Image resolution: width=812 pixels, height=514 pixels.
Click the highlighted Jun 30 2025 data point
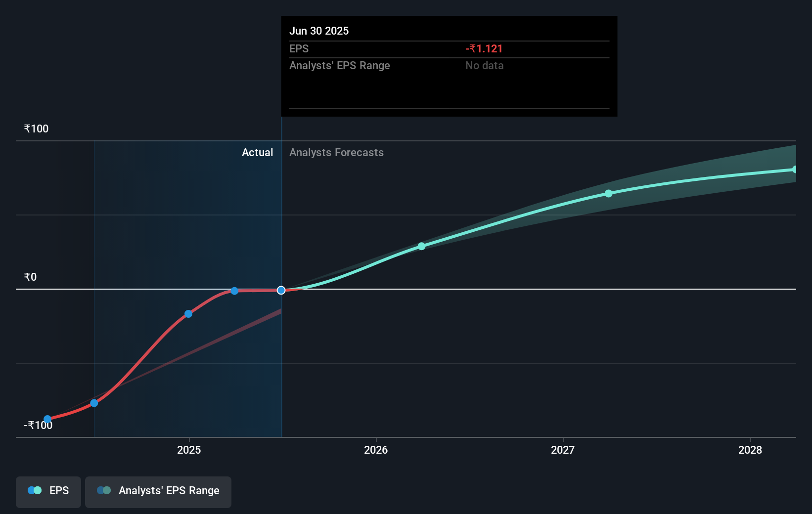click(x=281, y=290)
